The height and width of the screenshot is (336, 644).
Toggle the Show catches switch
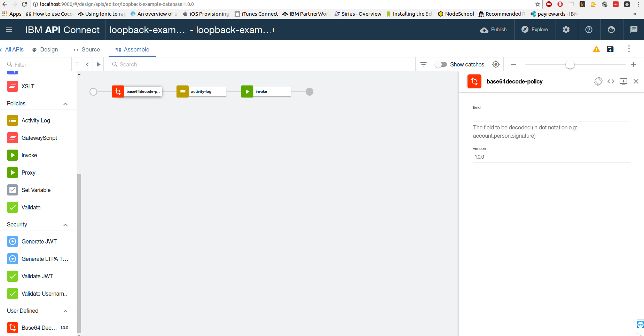(x=441, y=64)
